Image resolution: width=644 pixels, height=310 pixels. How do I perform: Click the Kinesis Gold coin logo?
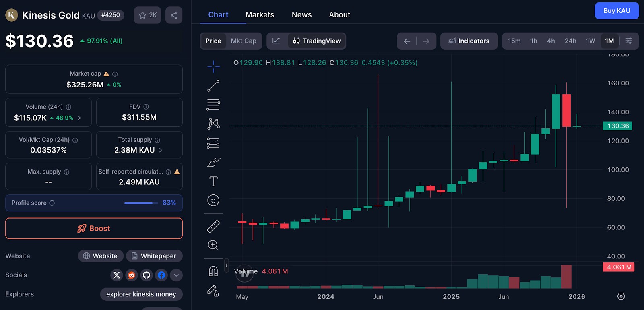11,15
